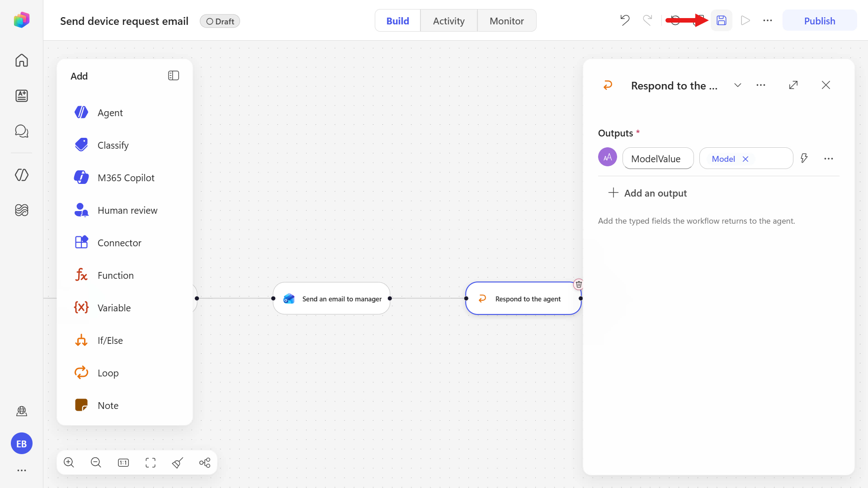
Task: Add a Classify node
Action: [124, 145]
